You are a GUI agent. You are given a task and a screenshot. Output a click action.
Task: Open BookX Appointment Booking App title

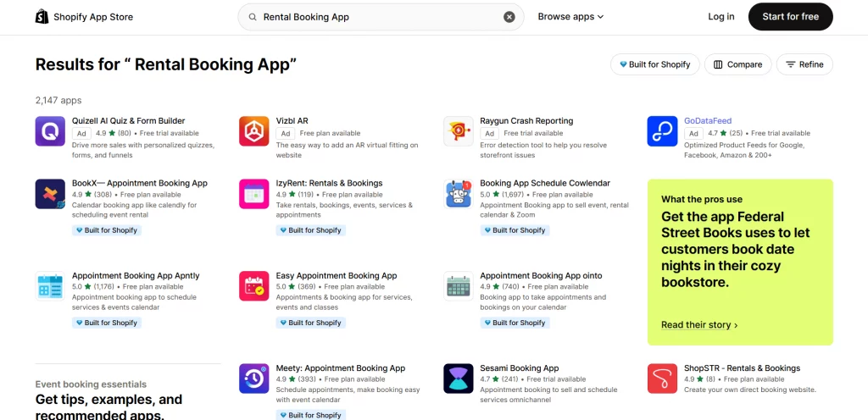point(140,184)
